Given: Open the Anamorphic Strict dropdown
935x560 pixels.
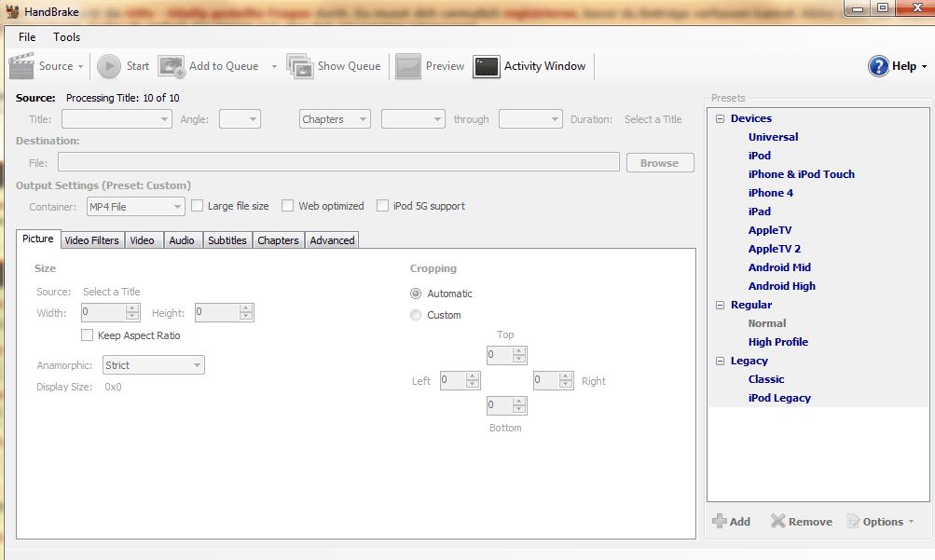Looking at the screenshot, I should tap(154, 365).
